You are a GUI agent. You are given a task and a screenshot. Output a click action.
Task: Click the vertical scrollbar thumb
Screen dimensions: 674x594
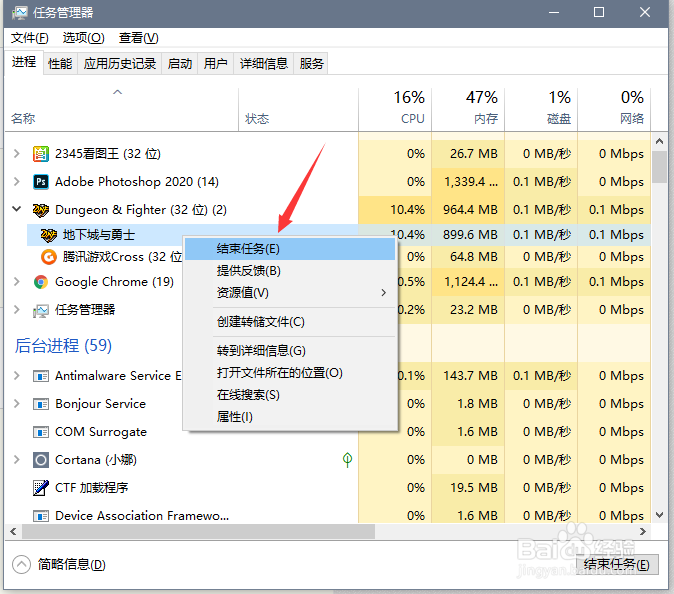pyautogui.click(x=660, y=167)
